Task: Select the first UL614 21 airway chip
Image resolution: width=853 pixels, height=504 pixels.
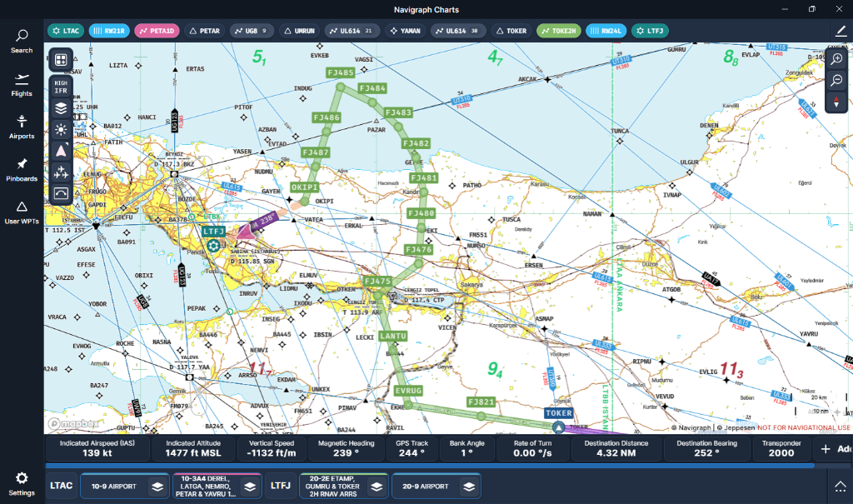Action: pos(352,31)
